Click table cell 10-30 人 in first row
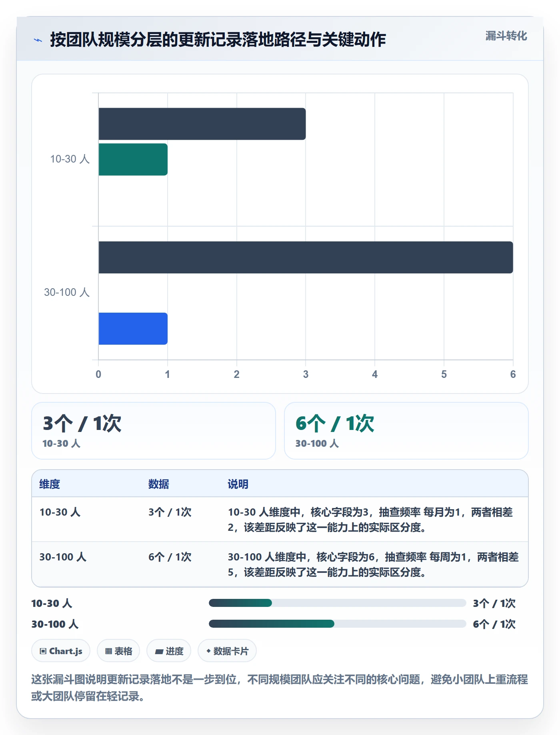The width and height of the screenshot is (560, 735). (x=60, y=512)
